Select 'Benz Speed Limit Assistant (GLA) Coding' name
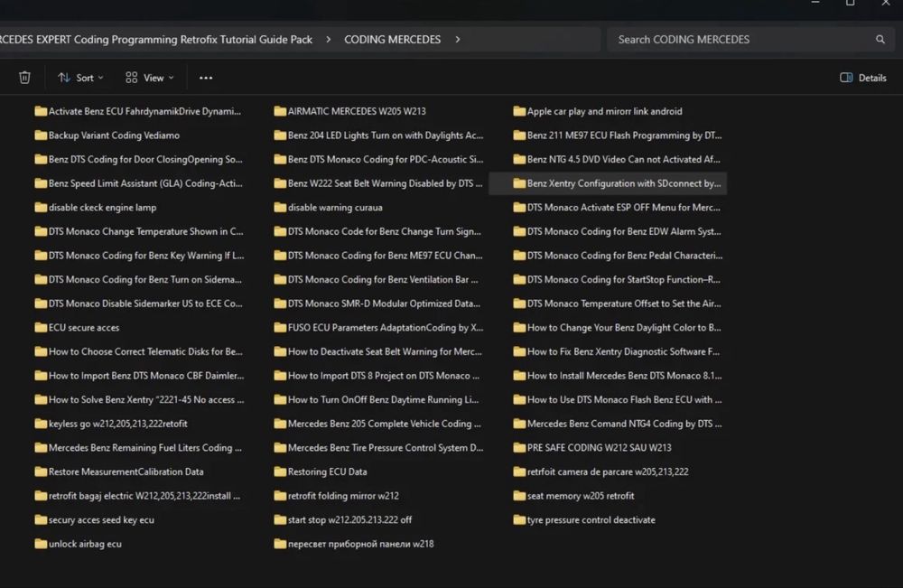903x588 pixels. pyautogui.click(x=145, y=183)
